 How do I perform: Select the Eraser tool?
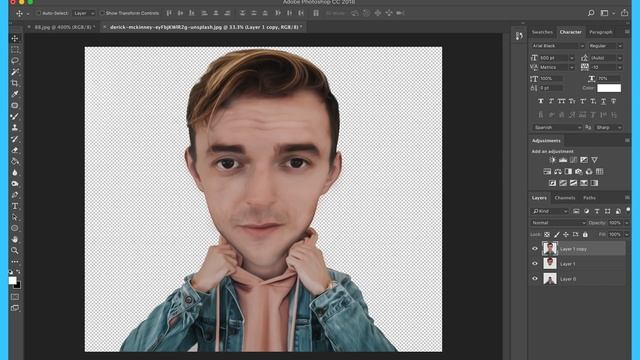click(15, 150)
